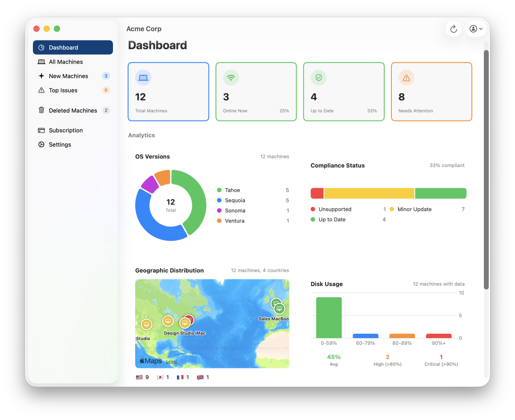Click the New Machines badge showing 3

click(106, 76)
